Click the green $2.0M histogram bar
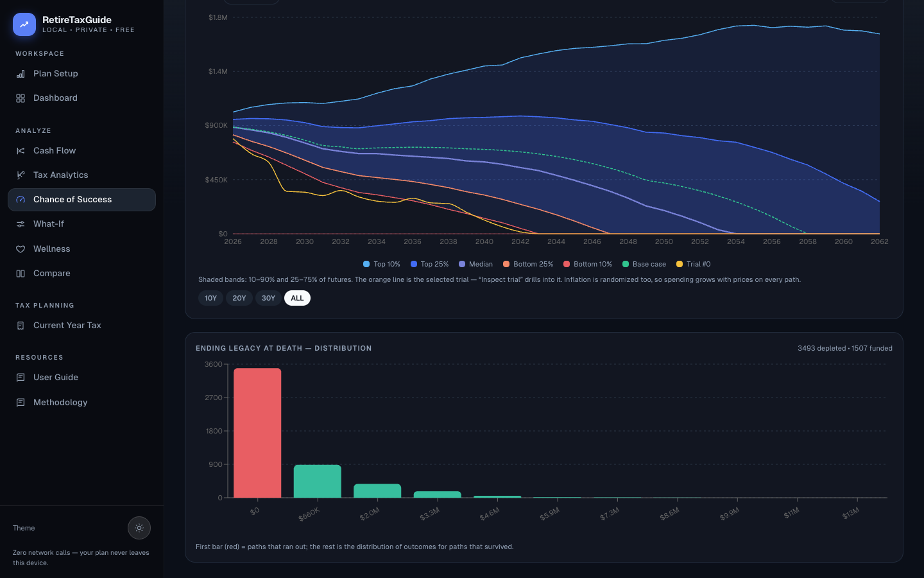 pos(377,491)
